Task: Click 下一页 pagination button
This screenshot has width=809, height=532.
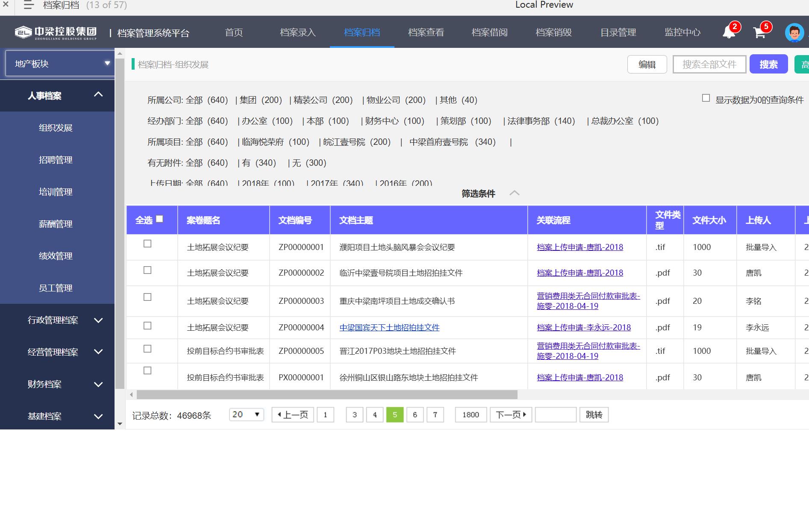Action: point(511,414)
